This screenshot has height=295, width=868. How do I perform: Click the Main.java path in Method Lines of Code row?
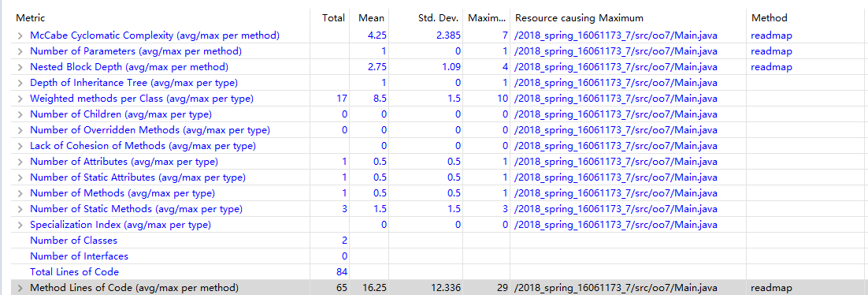616,288
